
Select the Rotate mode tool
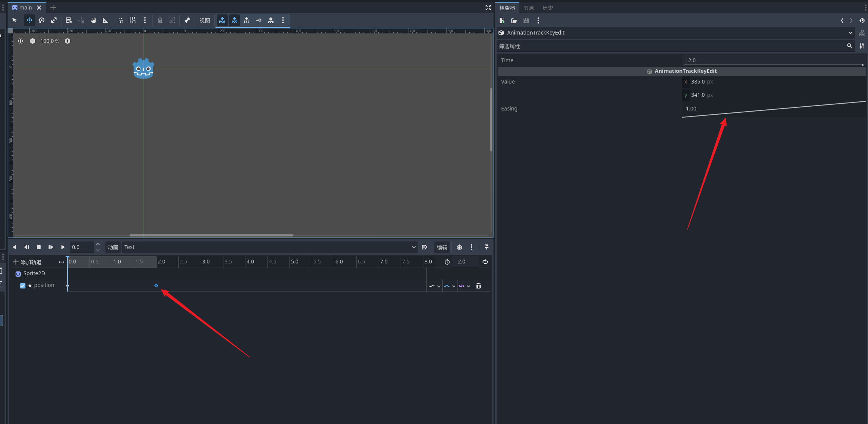[x=42, y=20]
